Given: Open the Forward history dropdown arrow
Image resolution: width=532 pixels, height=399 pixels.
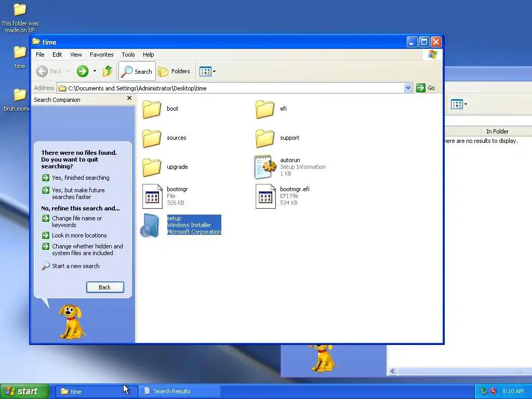Looking at the screenshot, I should 95,71.
